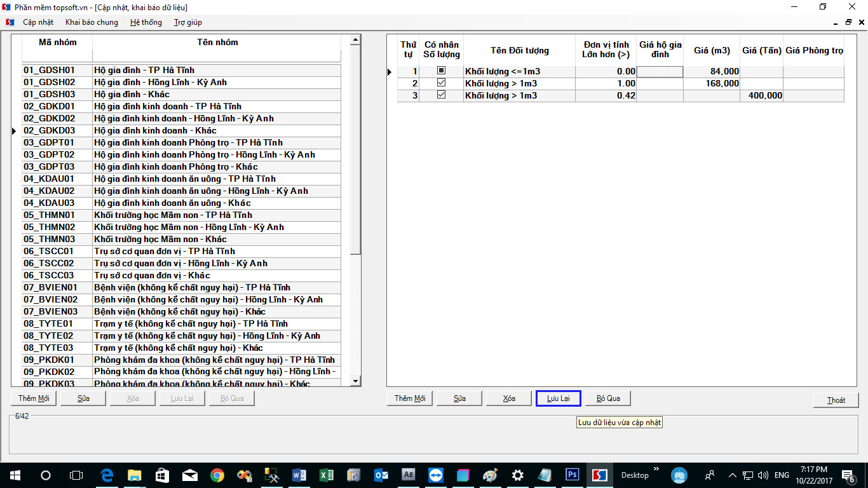Select row 07_BVIEN01 in group list

click(181, 287)
